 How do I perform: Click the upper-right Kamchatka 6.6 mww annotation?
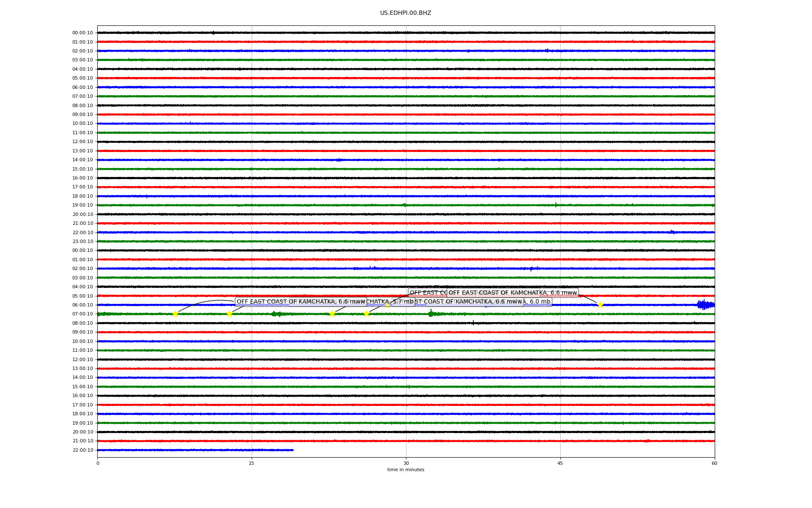513,293
